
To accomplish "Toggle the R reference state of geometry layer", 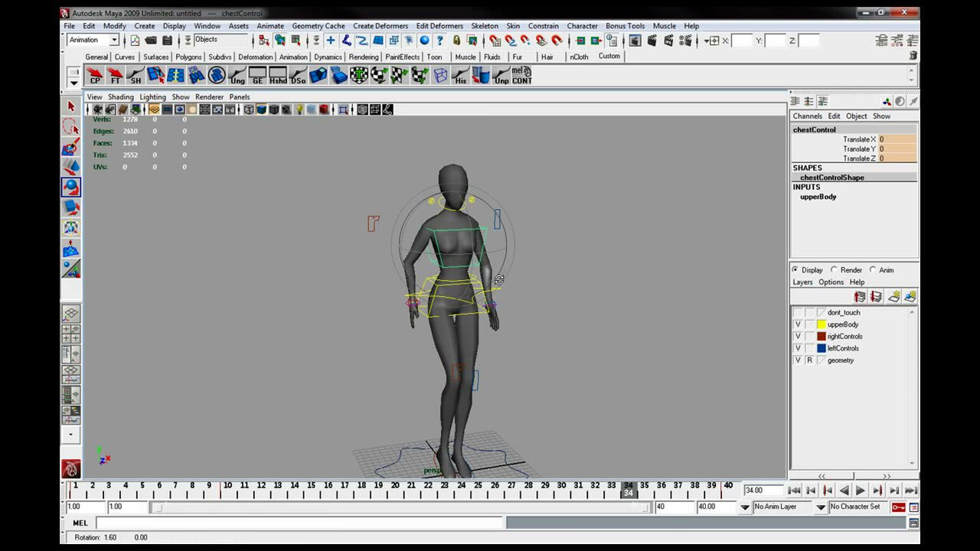I will coord(809,360).
